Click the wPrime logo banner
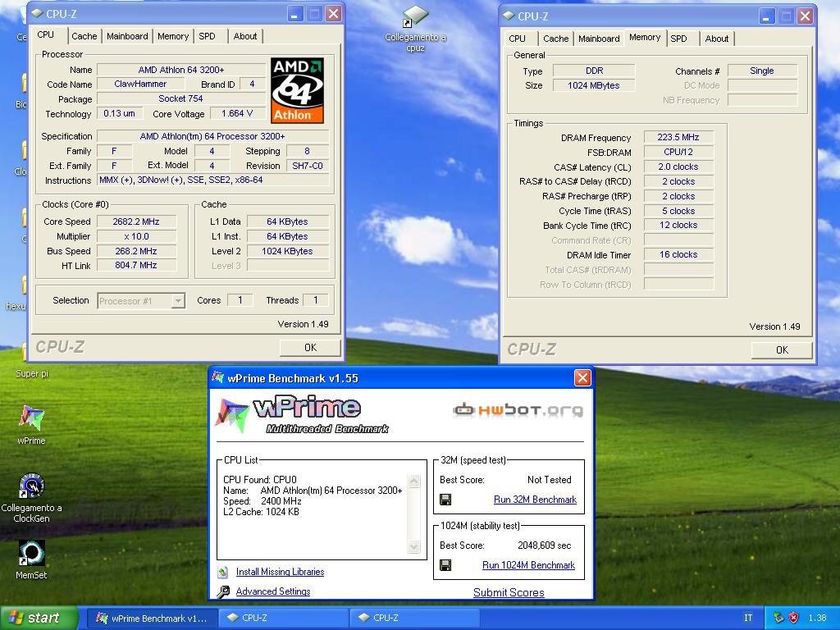Image resolution: width=840 pixels, height=630 pixels. [303, 414]
